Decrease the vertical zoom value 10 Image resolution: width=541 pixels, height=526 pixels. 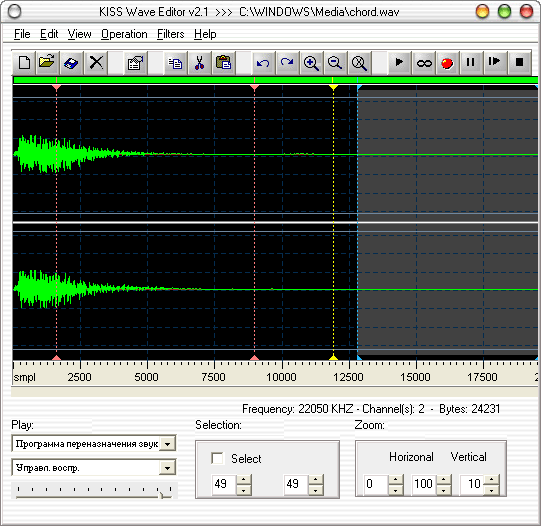click(492, 490)
